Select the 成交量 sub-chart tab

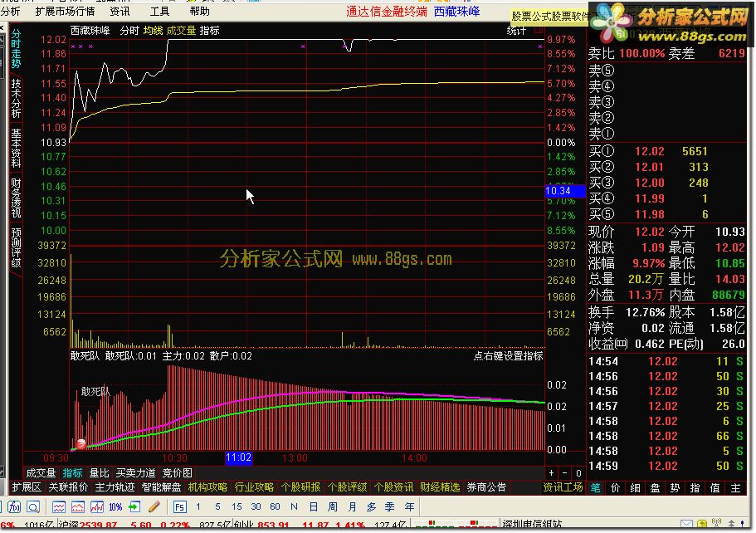tap(41, 473)
